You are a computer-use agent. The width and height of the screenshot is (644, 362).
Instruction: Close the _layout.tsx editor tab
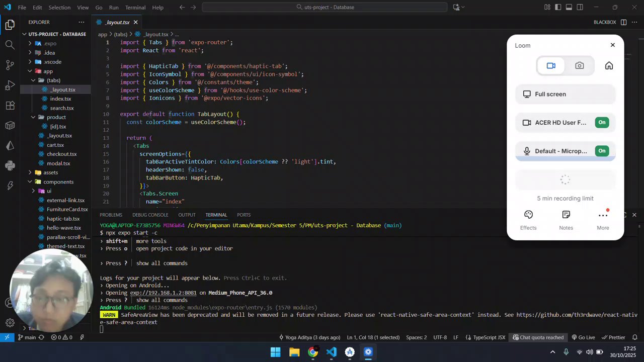coord(136,22)
